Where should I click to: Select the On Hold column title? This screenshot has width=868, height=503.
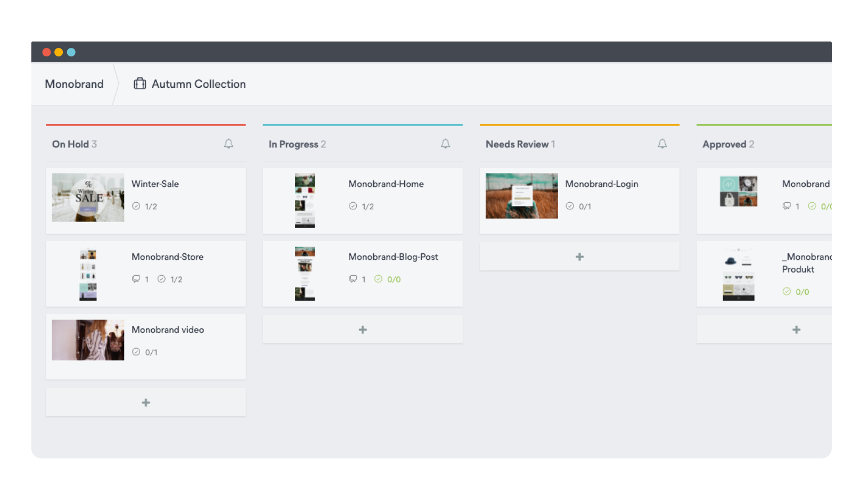(70, 144)
